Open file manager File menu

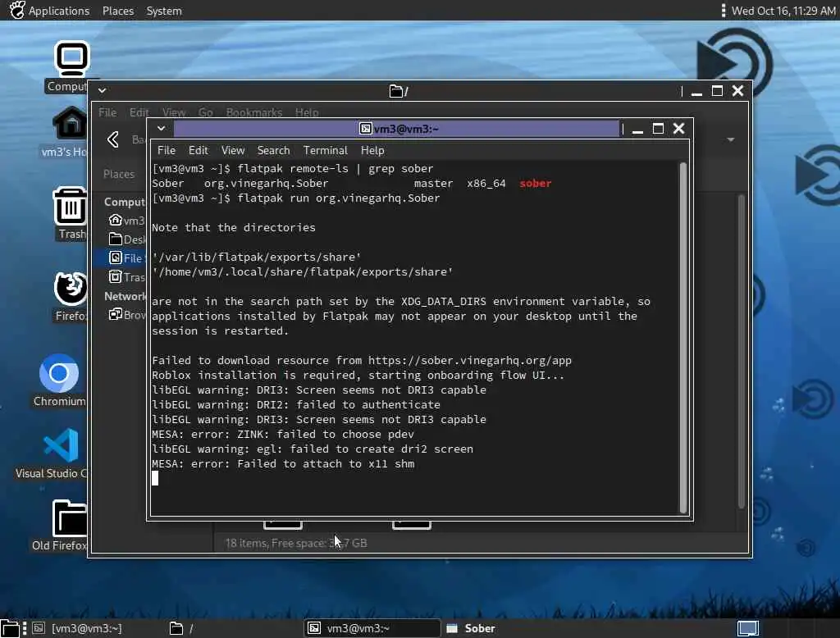coord(107,112)
